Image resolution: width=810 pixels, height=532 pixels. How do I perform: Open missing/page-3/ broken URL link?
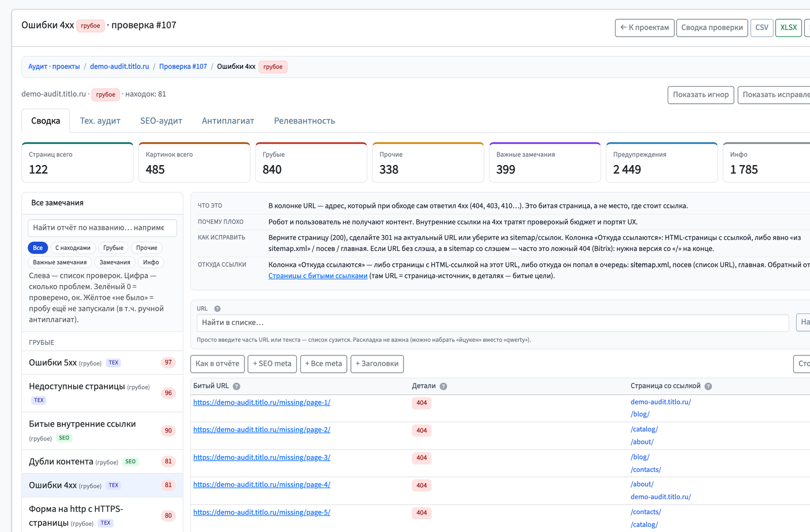coord(262,457)
